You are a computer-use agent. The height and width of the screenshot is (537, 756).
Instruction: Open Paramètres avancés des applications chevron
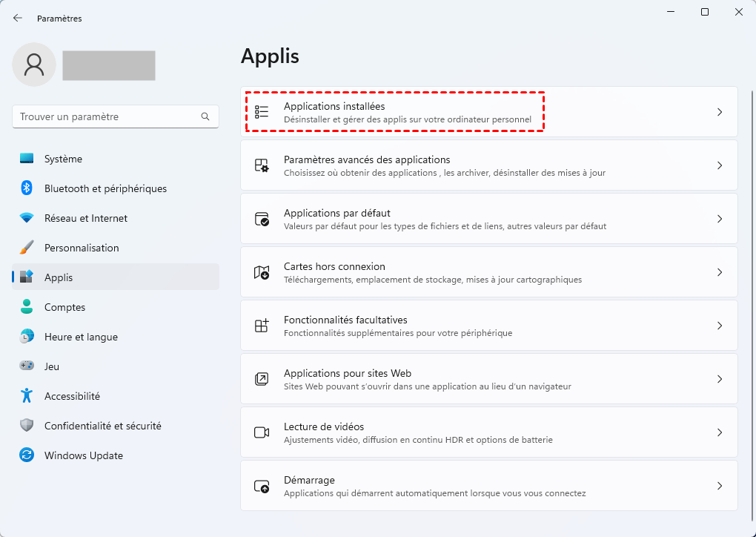click(719, 165)
